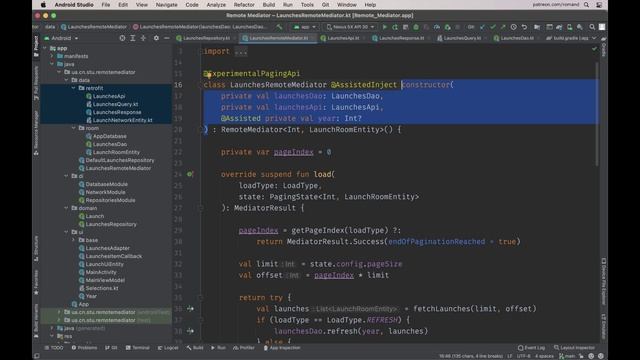Image resolution: width=640 pixels, height=360 pixels.
Task: Click the Git commit checkmark icon
Action: point(493,27)
